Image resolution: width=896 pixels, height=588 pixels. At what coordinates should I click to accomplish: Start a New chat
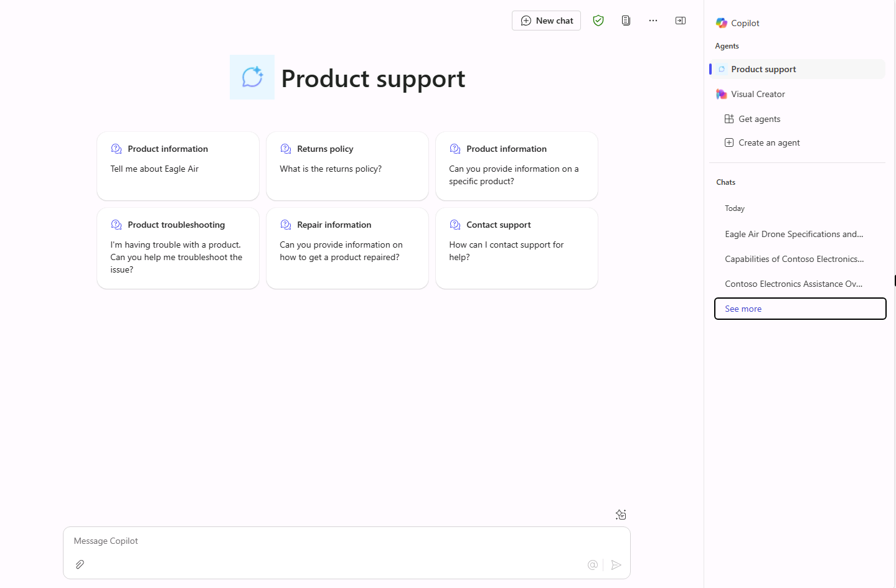(x=546, y=21)
